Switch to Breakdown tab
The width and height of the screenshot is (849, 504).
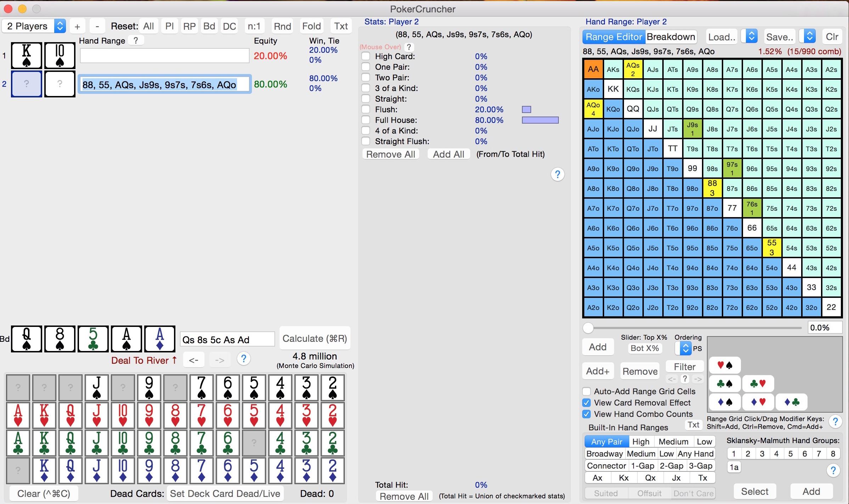click(x=671, y=37)
